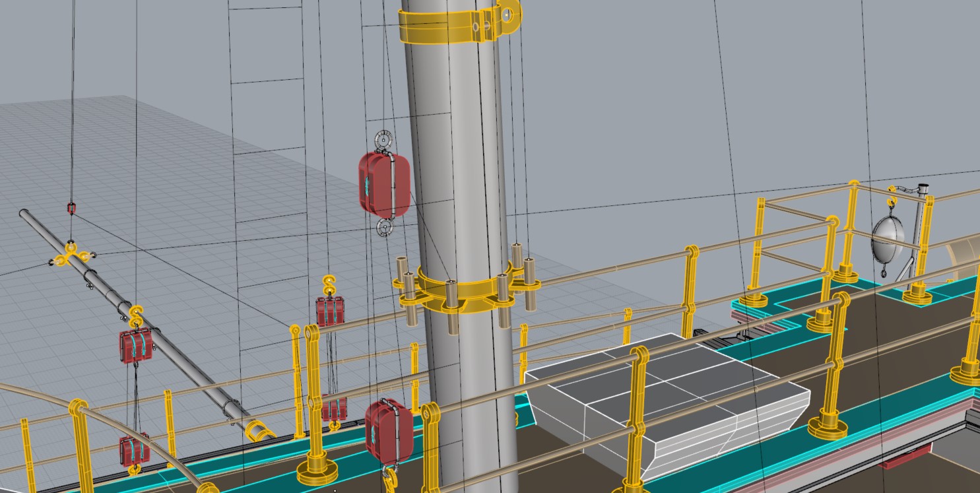Select the ring above the large red block
This screenshot has width=980, height=493.
pyautogui.click(x=383, y=141)
